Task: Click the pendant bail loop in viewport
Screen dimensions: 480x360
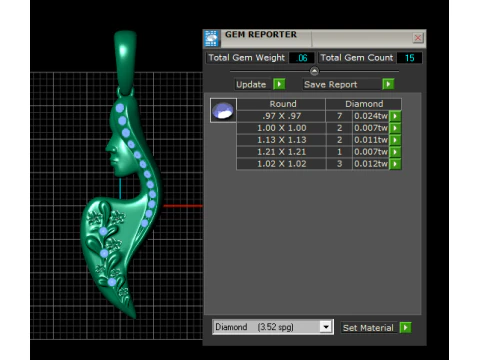Action: (125, 62)
